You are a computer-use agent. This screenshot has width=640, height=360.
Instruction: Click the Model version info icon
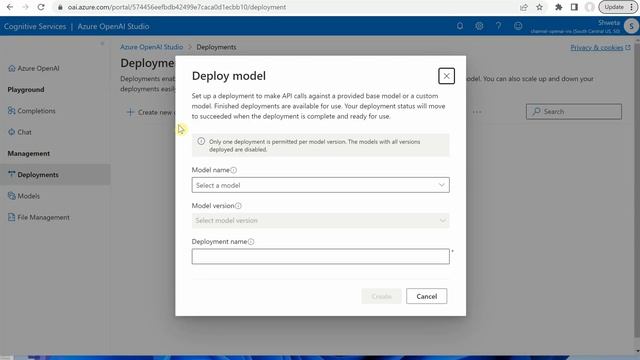point(238,206)
